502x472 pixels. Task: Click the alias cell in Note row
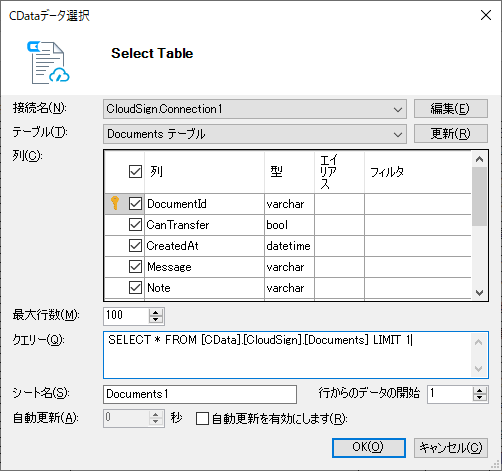click(x=339, y=288)
